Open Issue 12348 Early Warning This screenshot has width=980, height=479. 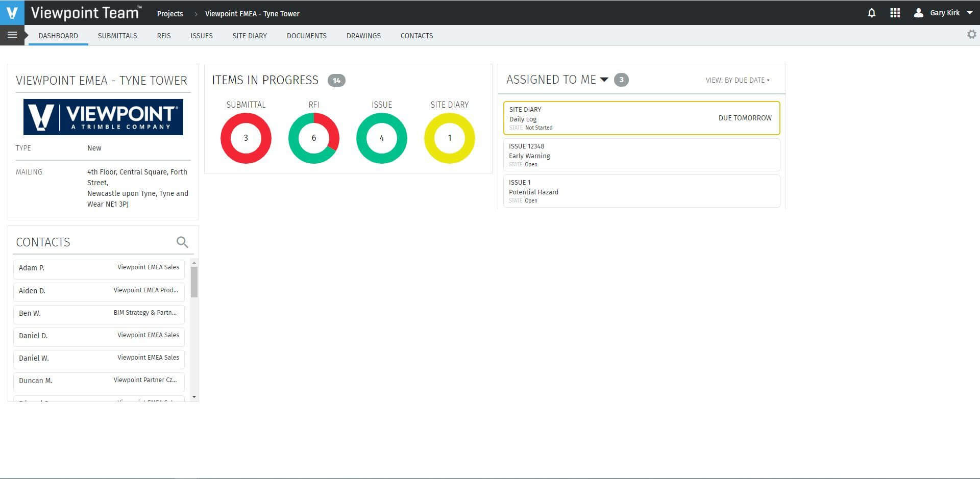642,155
